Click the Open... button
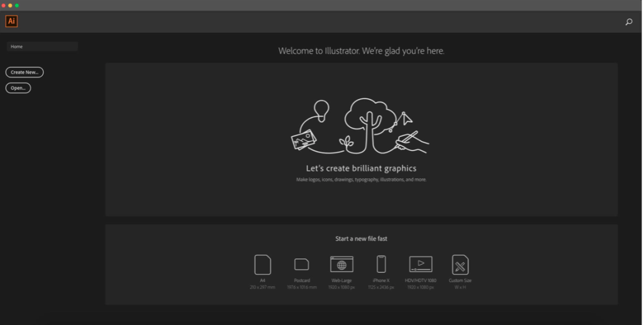 click(x=18, y=88)
